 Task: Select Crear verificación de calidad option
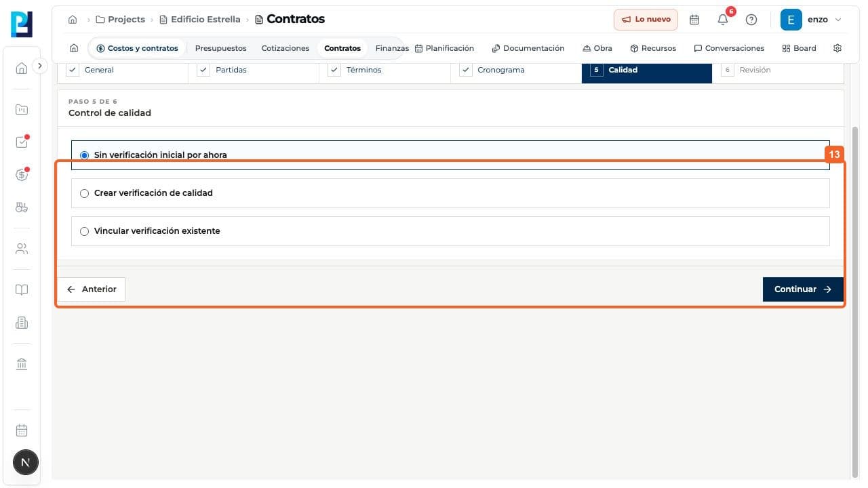pos(450,193)
